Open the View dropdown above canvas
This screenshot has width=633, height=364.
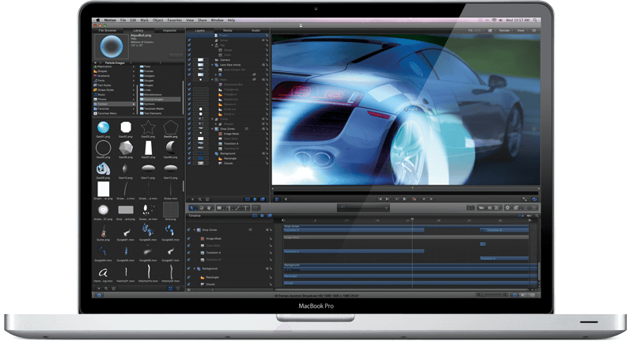tap(521, 31)
